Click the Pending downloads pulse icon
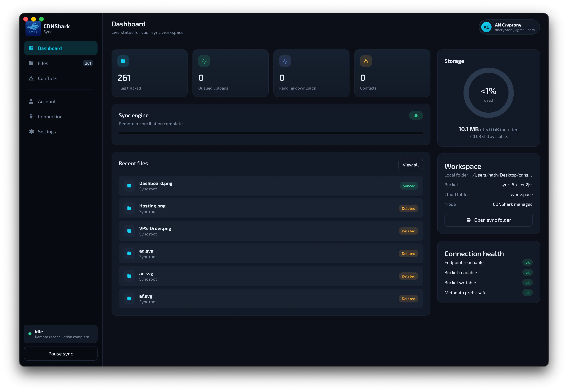Screen dimensions: 568x392 [285, 61]
